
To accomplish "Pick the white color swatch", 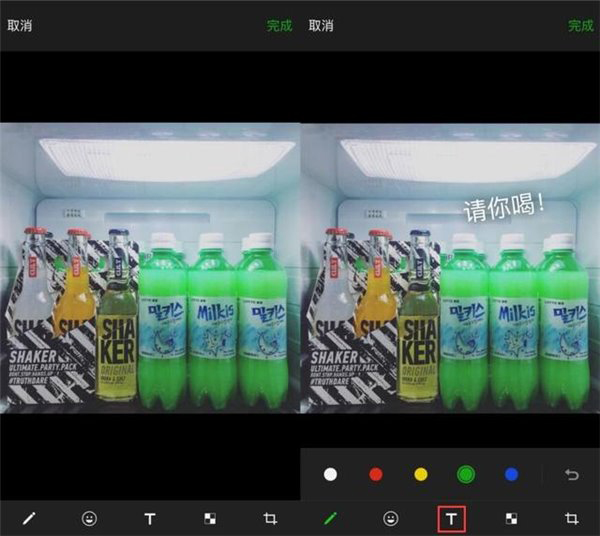I will click(x=330, y=474).
